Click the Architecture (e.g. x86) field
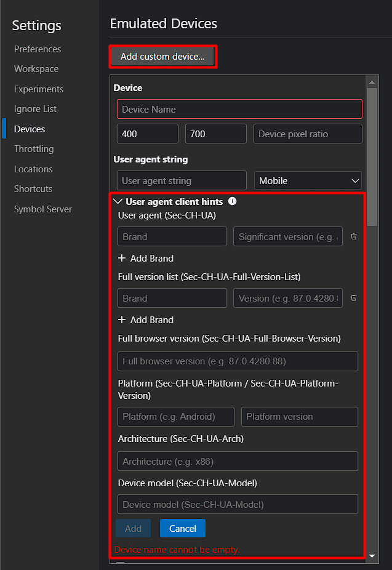 tap(238, 462)
